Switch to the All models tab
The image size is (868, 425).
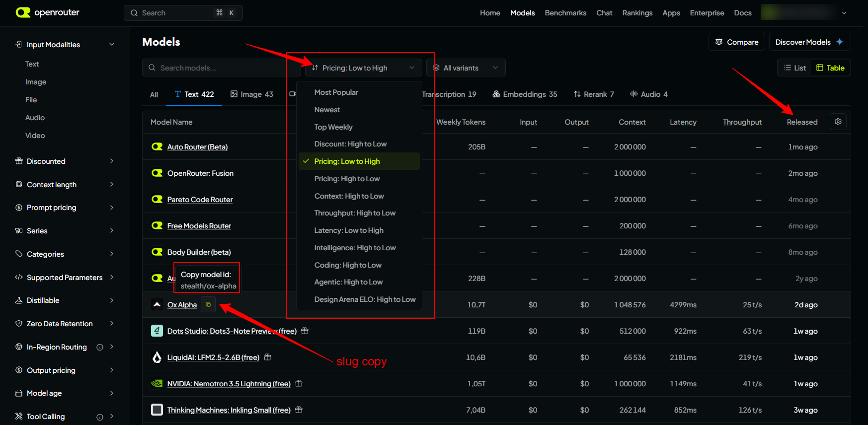click(154, 94)
